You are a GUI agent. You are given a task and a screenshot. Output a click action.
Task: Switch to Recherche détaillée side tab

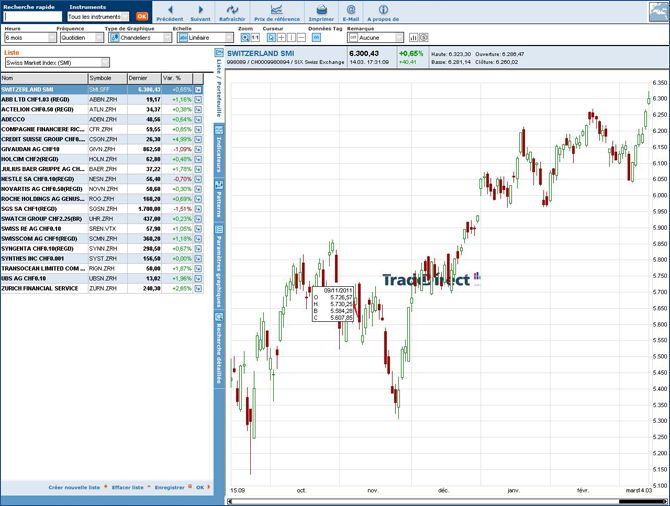[x=219, y=350]
